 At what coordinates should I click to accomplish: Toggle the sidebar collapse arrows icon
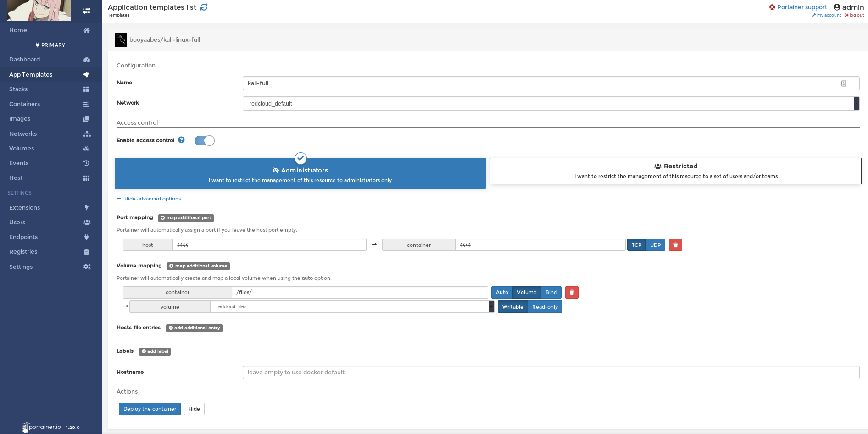pos(87,11)
